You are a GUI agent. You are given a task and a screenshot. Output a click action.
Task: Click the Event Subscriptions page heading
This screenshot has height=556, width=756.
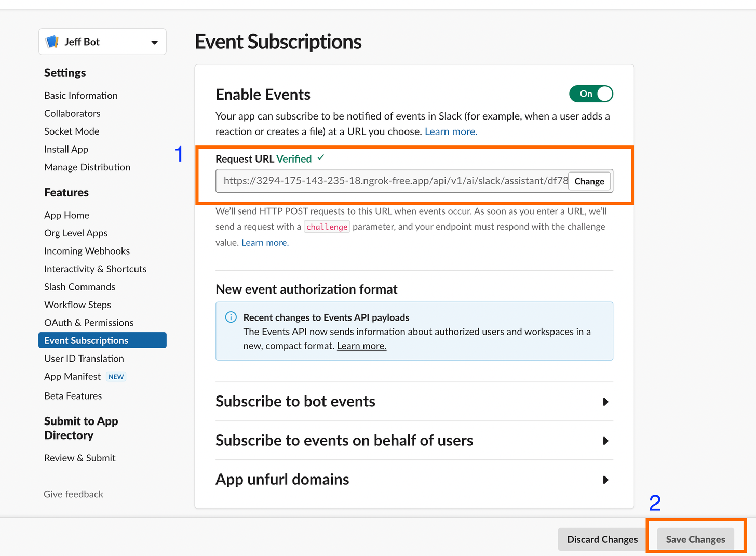[x=278, y=42]
